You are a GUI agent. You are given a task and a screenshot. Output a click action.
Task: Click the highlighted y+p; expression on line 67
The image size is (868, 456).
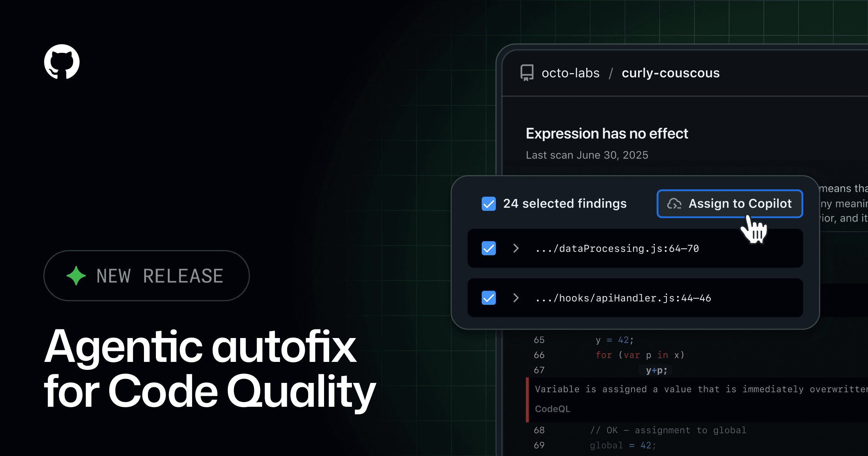click(656, 370)
